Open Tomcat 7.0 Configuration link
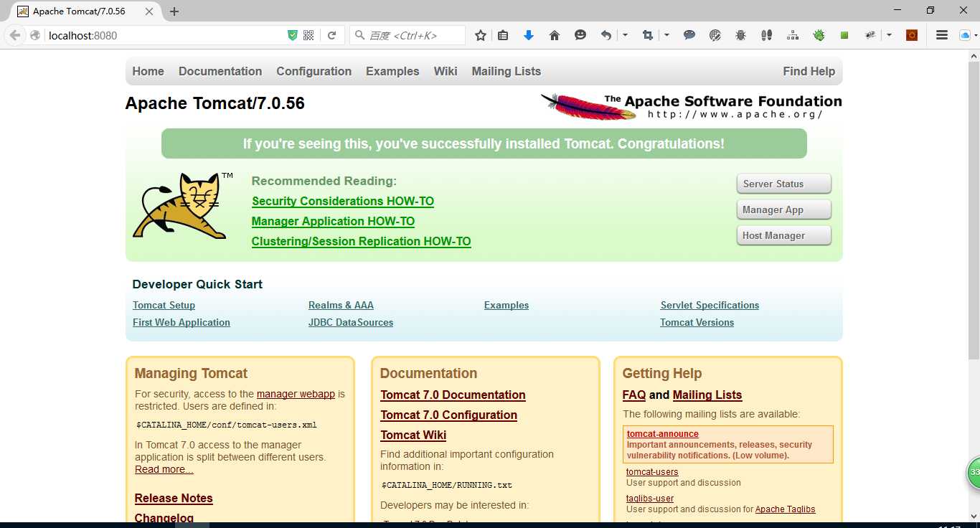 point(448,415)
